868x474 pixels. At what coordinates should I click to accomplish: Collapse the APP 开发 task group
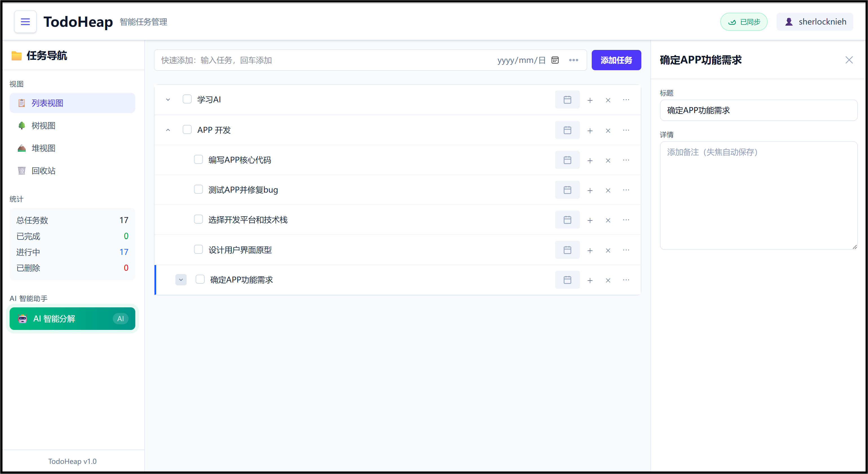(168, 130)
